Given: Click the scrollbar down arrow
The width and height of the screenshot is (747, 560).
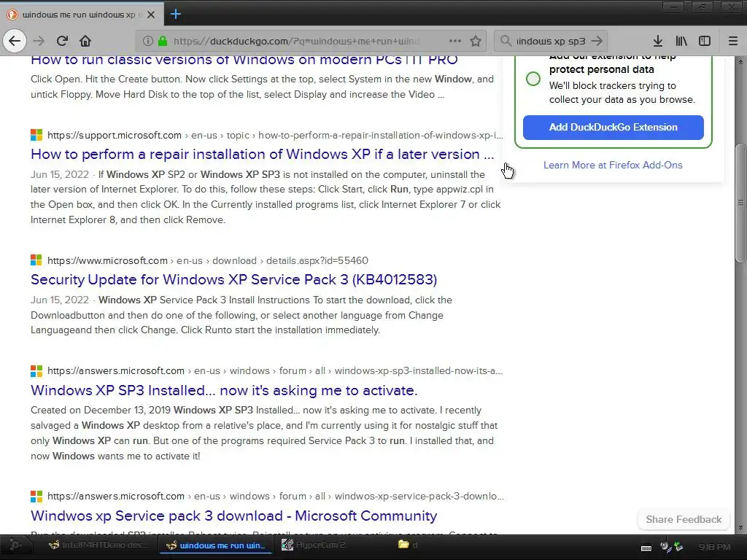Looking at the screenshot, I should click(740, 528).
